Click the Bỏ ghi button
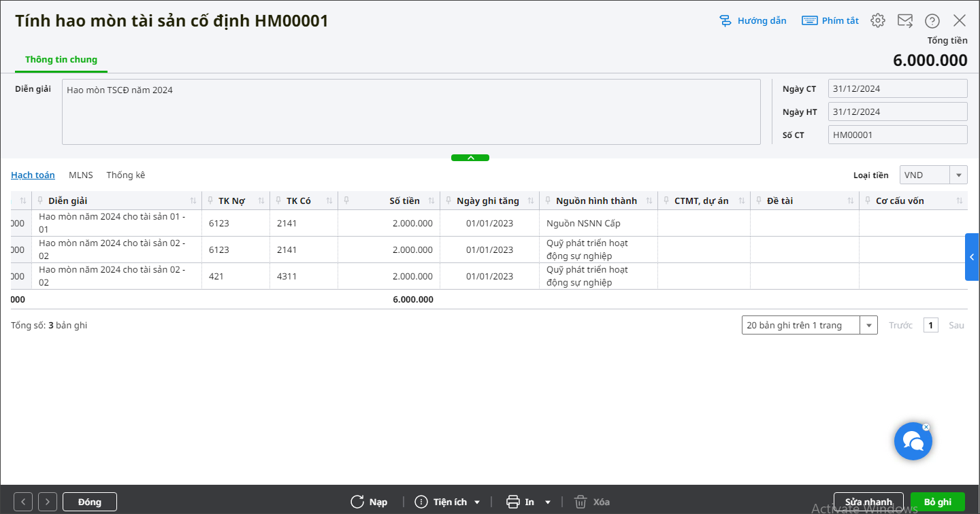 937,502
